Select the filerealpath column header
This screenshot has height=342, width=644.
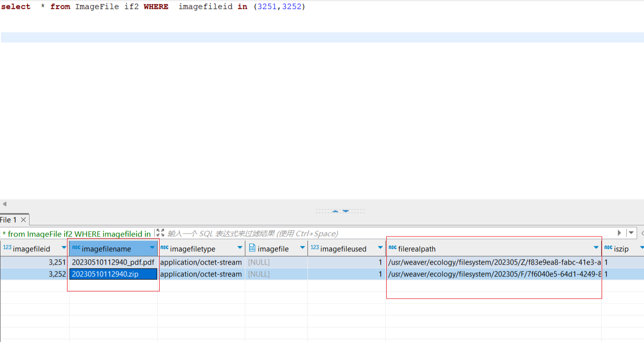pos(494,248)
